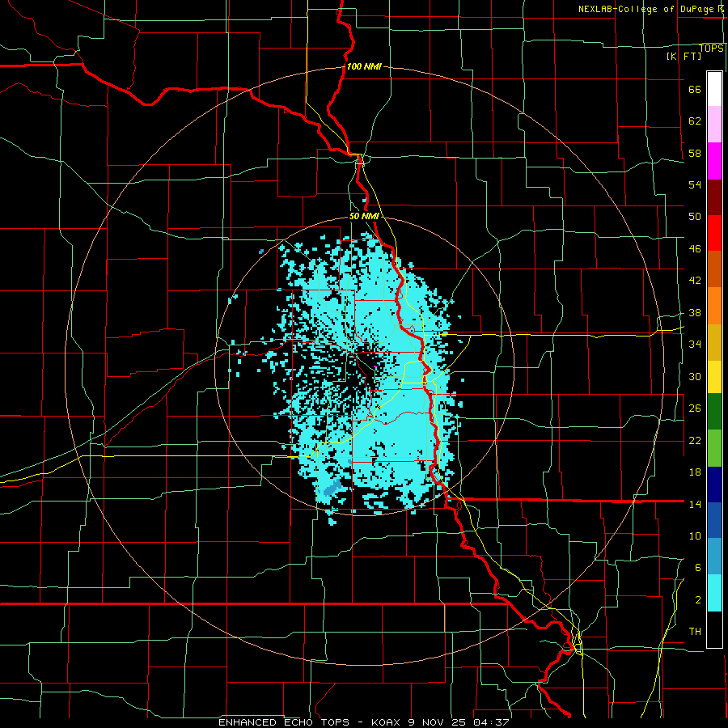Click the 'ENHANCED ECHO TOPS' caption text
Screen dimensions: 728x728
284,722
